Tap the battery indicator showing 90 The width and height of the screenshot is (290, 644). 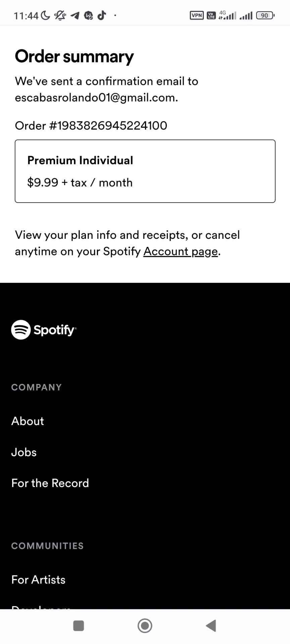point(265,15)
